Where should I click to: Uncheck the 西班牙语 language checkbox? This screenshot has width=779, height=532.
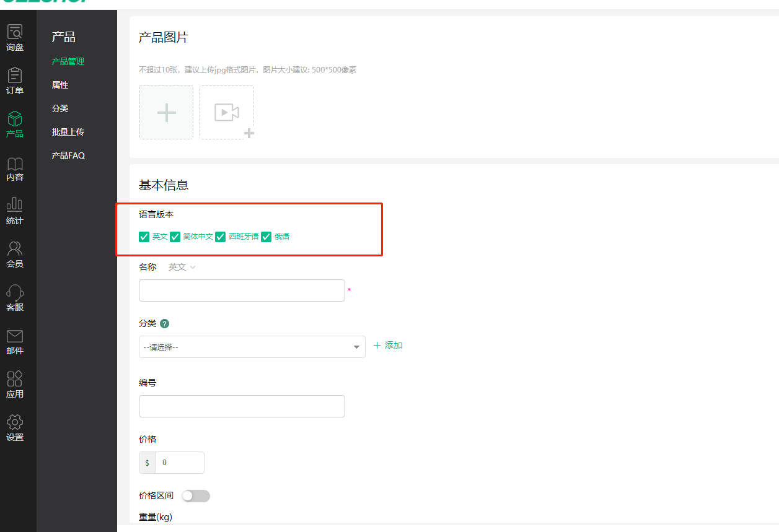pos(220,237)
